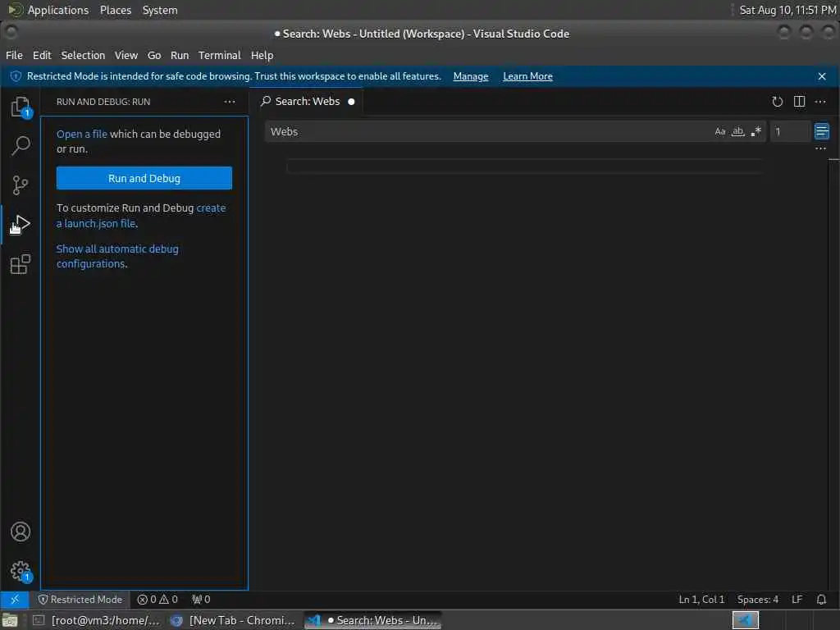Click the refresh search results icon

[778, 101]
